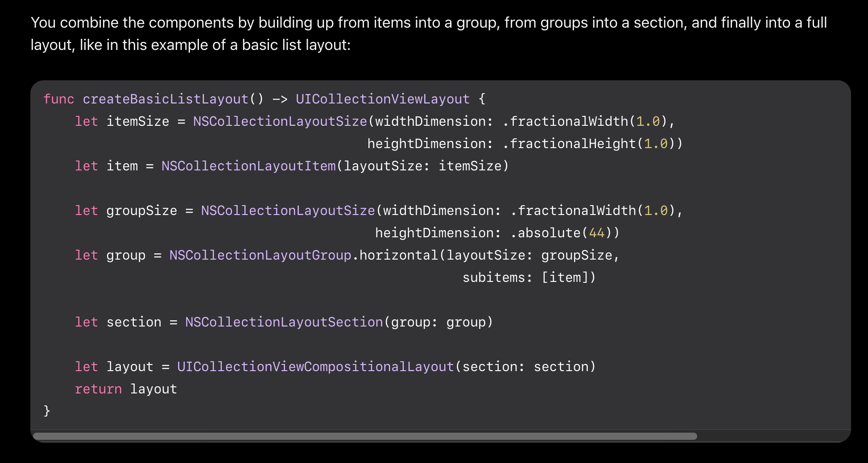Click NSCollectionLayoutSize on the groupSize line

[288, 211]
